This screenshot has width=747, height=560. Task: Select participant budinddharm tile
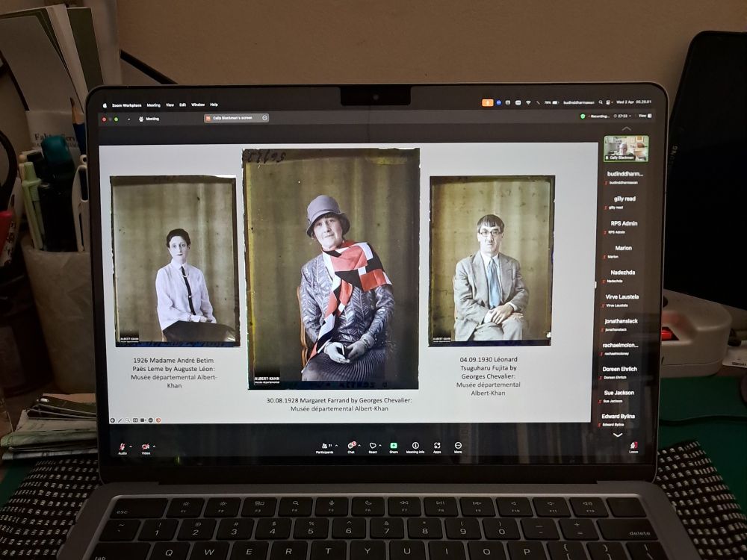624,177
